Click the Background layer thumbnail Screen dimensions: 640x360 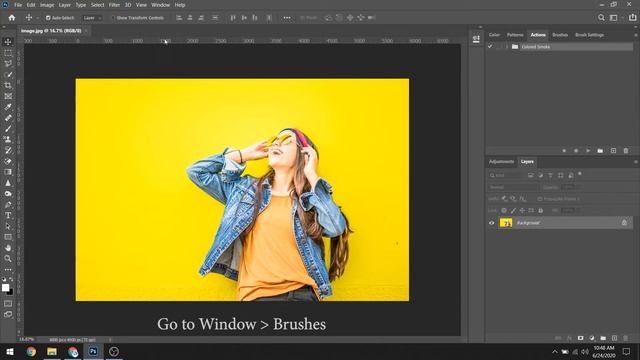pyautogui.click(x=506, y=223)
